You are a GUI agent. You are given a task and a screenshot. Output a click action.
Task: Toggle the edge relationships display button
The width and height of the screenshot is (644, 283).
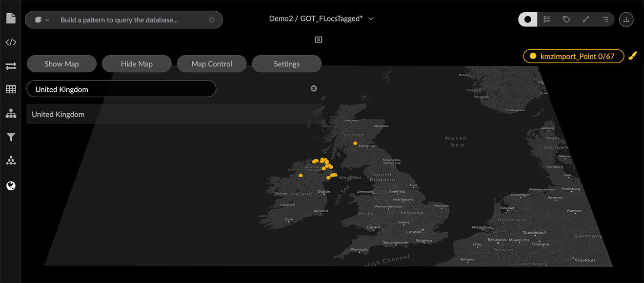click(585, 19)
